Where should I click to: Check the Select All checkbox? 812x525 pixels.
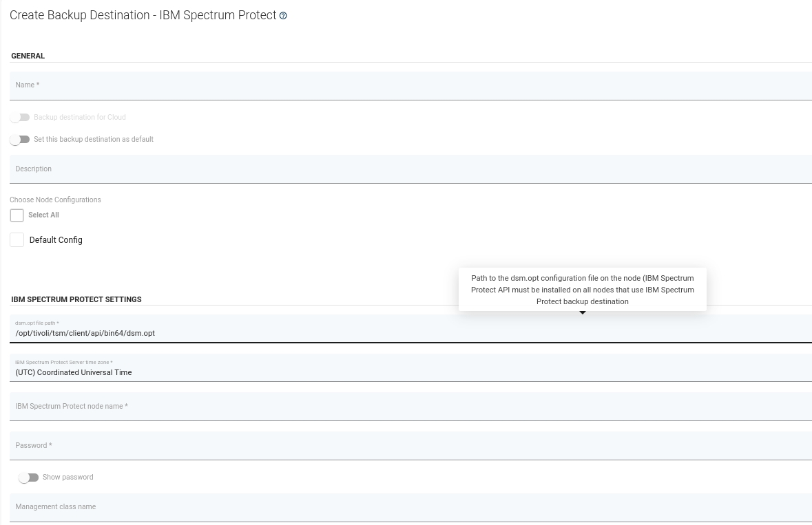coord(17,215)
